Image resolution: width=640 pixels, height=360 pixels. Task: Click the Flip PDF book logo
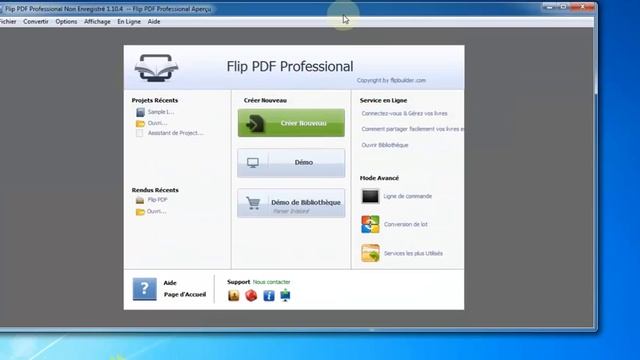pyautogui.click(x=157, y=68)
